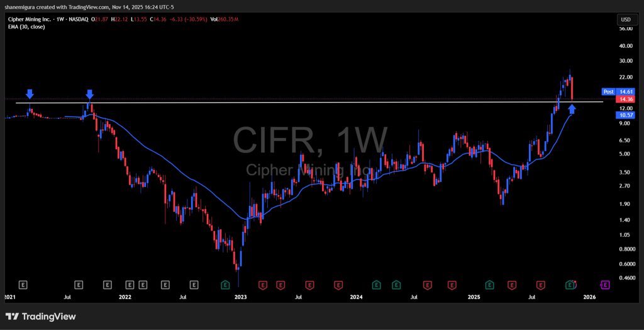Click the 2023 time axis label

click(240, 297)
